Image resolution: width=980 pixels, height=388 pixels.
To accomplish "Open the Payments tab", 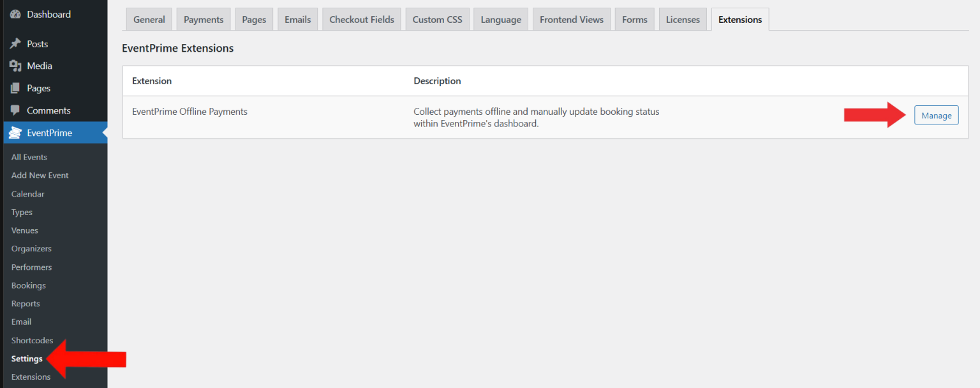I will pos(204,20).
